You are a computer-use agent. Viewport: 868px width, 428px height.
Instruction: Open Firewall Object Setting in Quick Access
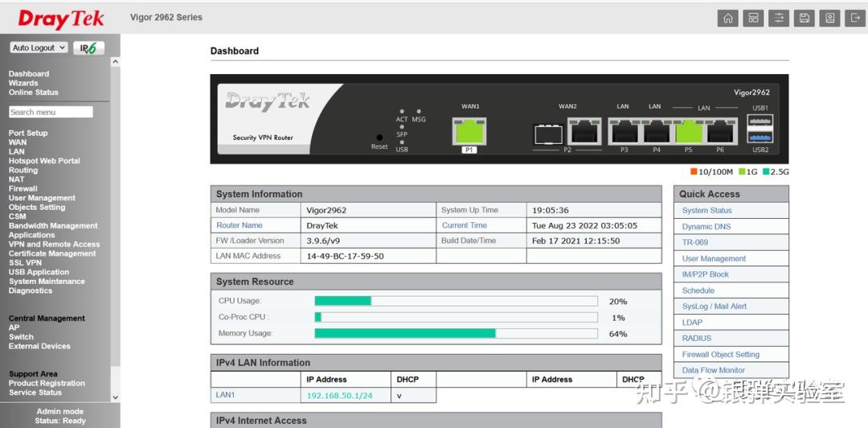coord(721,354)
